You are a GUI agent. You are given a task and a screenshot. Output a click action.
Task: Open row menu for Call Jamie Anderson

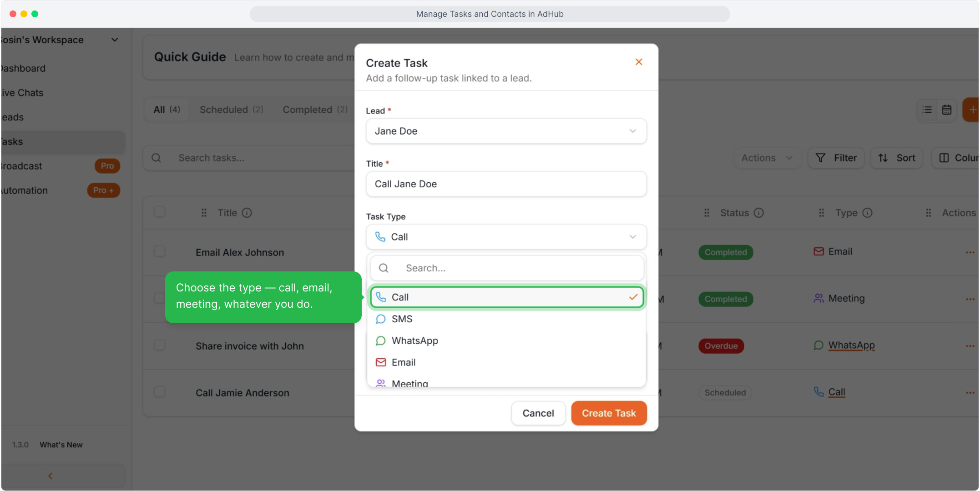pos(970,393)
